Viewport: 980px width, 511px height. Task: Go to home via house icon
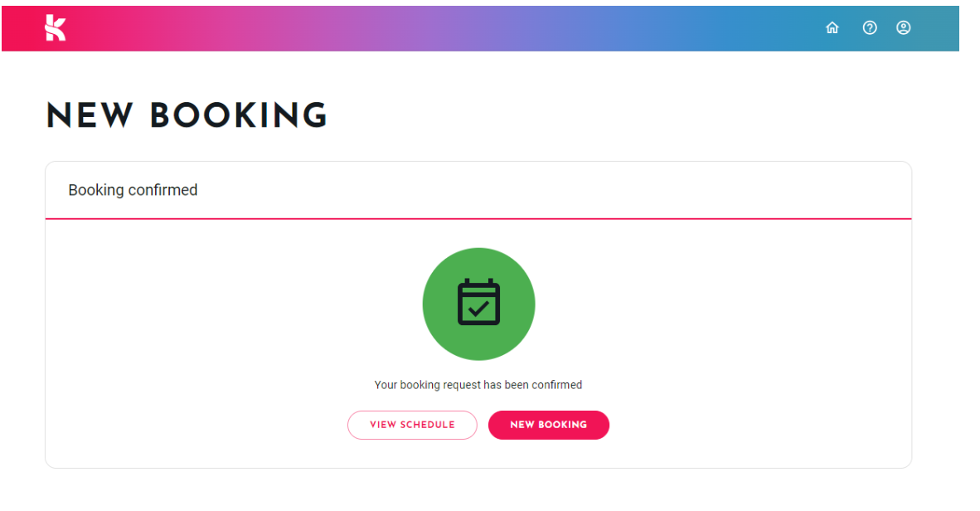point(832,27)
